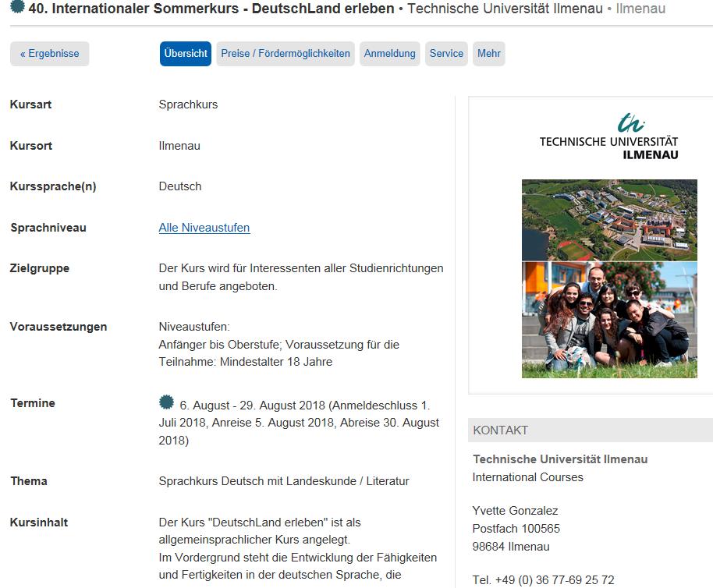Click the Voraussetzungen label
Viewport: 713px width, 588px height.
[x=59, y=327]
